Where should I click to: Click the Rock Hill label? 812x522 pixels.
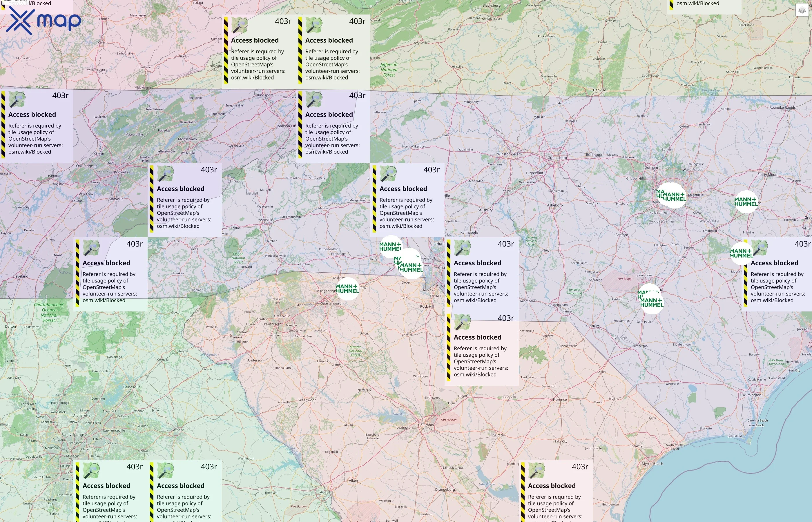(427, 307)
